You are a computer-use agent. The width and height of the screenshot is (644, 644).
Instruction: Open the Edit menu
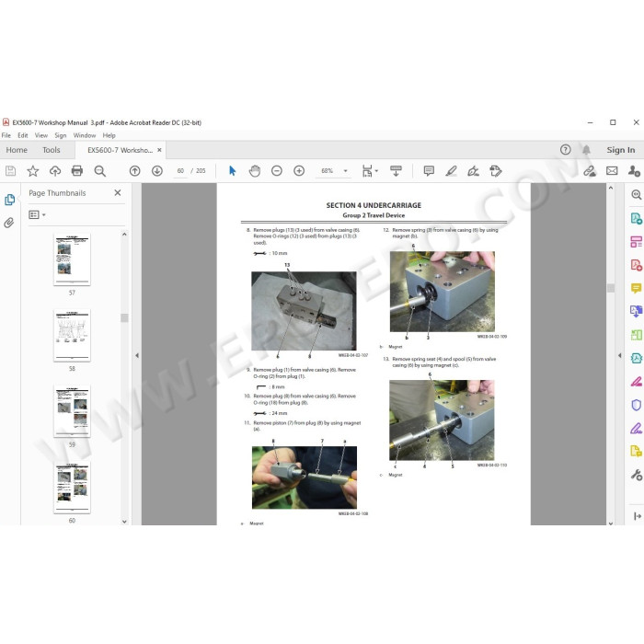point(23,135)
